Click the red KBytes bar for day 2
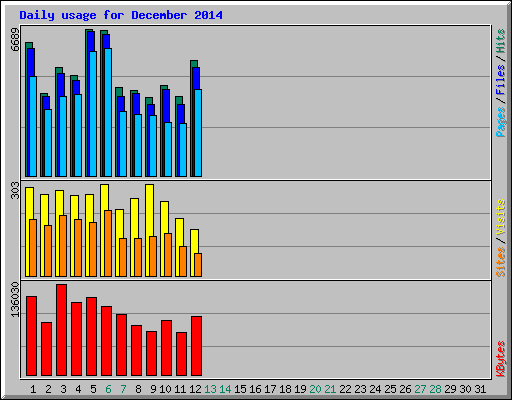512x400 pixels. (46, 349)
